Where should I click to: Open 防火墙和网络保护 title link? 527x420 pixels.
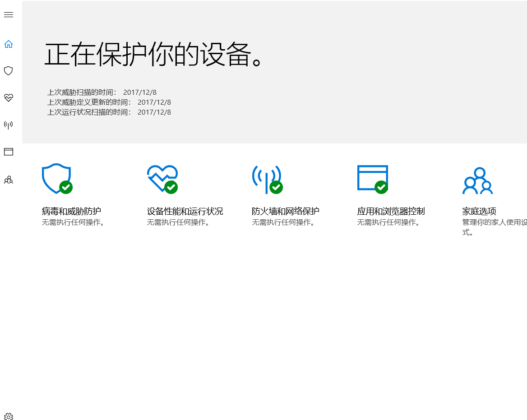(285, 211)
